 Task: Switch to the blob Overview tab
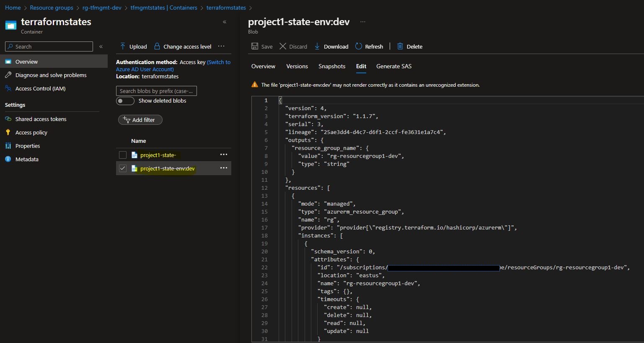point(263,66)
